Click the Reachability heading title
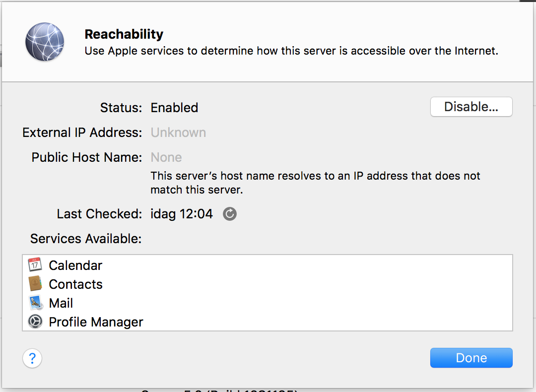Viewport: 536px width, 392px height. pos(124,34)
